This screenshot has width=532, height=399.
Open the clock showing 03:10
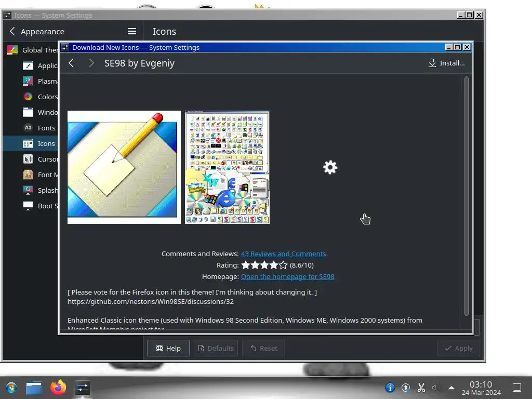(x=481, y=388)
